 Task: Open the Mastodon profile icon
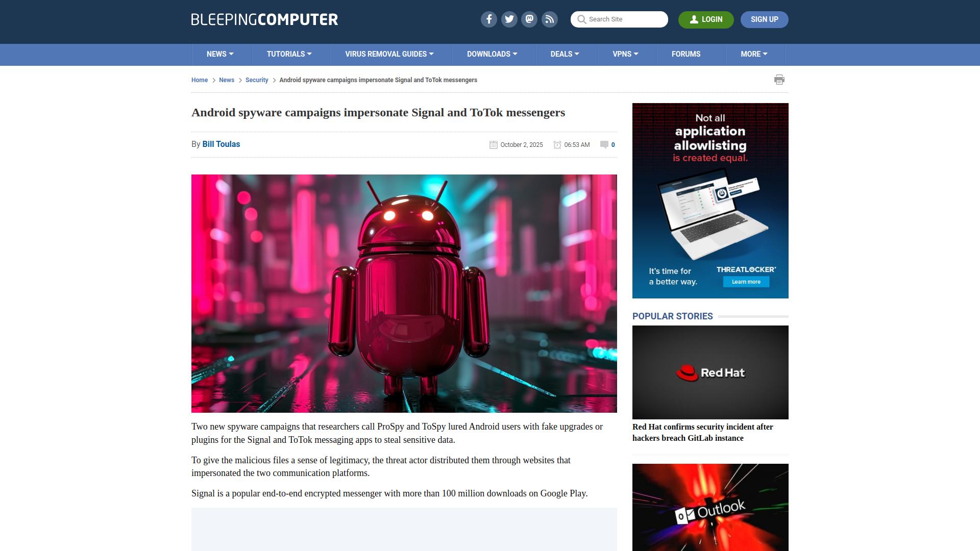click(x=529, y=19)
